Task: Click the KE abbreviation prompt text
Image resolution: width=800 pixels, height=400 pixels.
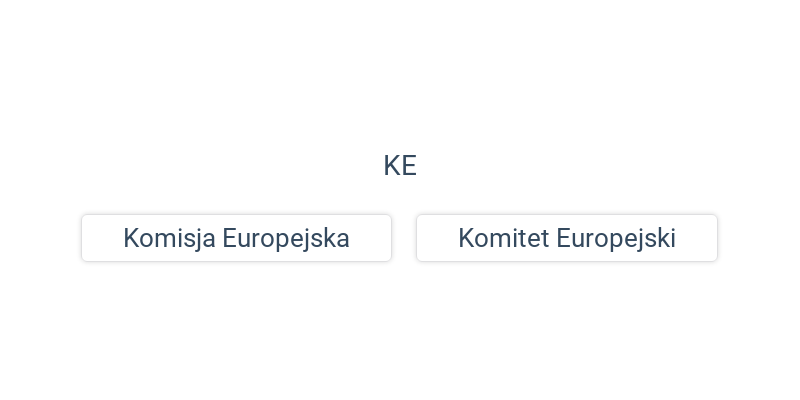Action: [400, 166]
